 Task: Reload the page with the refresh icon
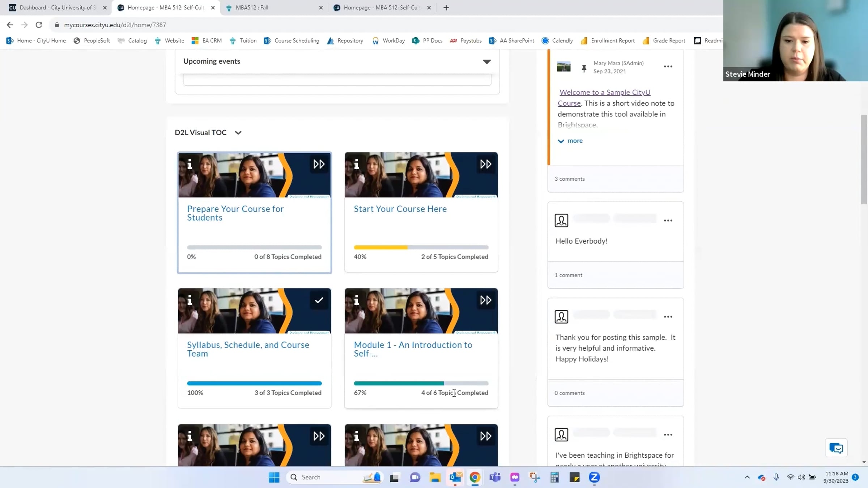click(x=39, y=25)
